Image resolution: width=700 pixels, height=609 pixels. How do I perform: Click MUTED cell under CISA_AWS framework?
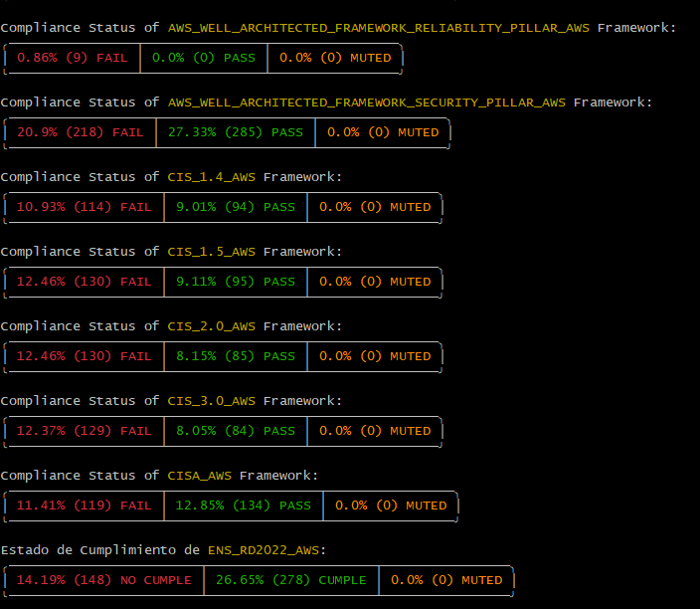click(x=391, y=506)
